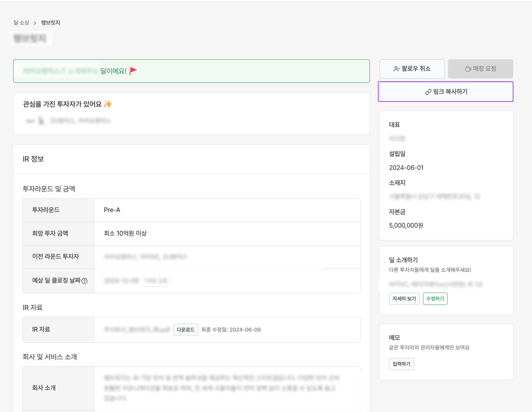Click the blurred interested investor names
Image resolution: width=532 pixels, height=412 pixels.
(80, 121)
